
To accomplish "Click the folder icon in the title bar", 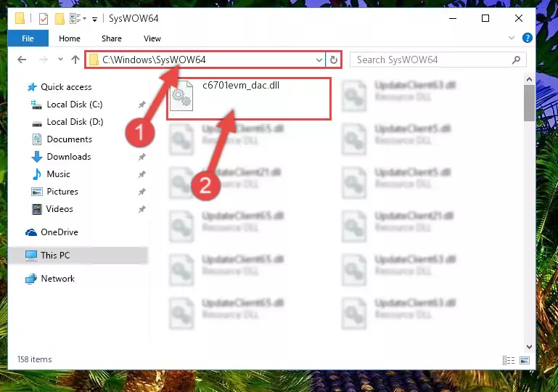I will [20, 18].
